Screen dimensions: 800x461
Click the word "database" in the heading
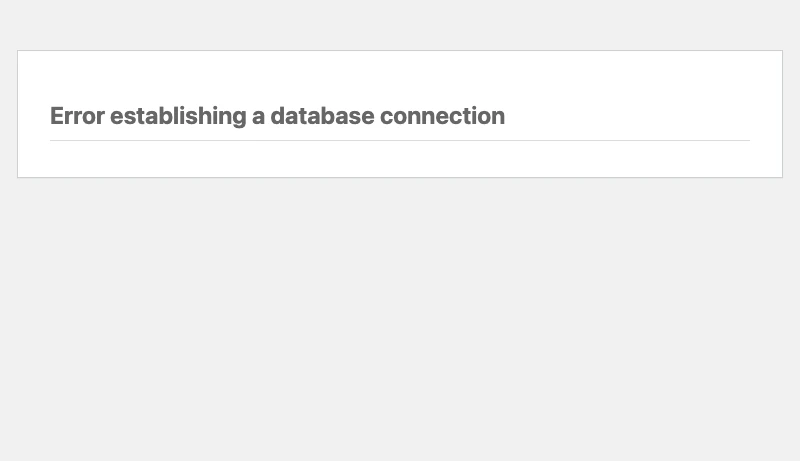322,116
